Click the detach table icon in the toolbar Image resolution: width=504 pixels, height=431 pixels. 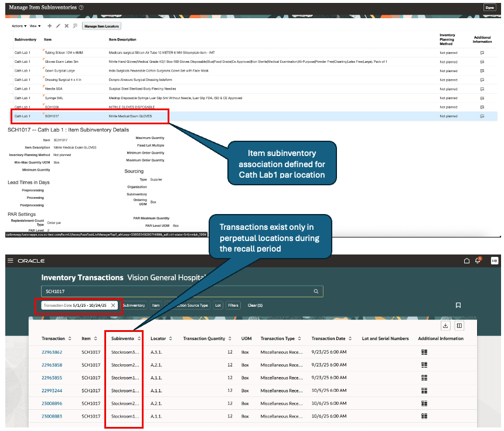click(x=75, y=26)
